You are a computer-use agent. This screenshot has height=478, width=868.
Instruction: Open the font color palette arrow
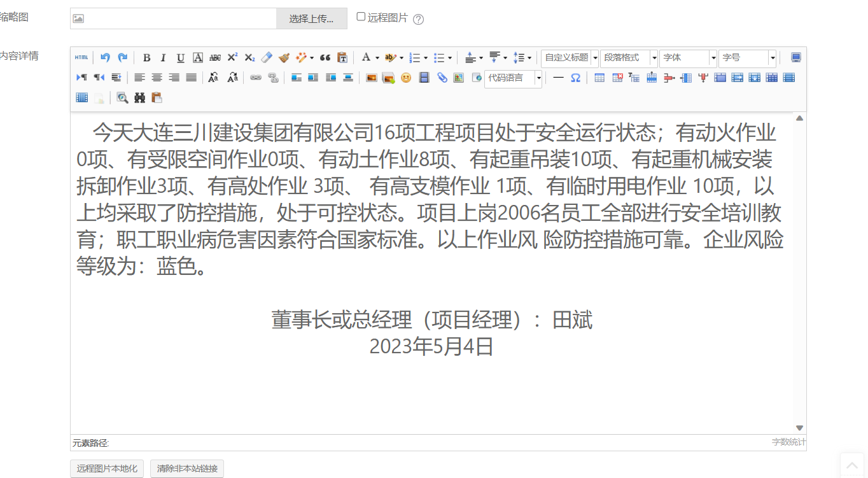[377, 58]
